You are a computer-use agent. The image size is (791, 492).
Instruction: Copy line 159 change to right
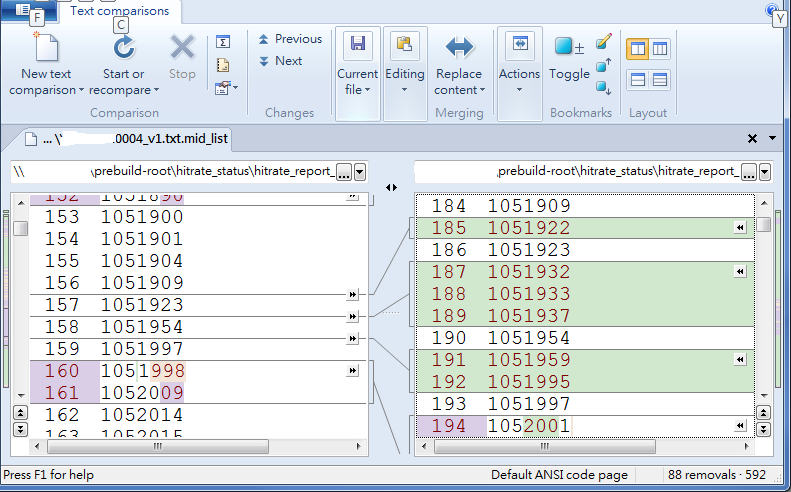click(352, 338)
